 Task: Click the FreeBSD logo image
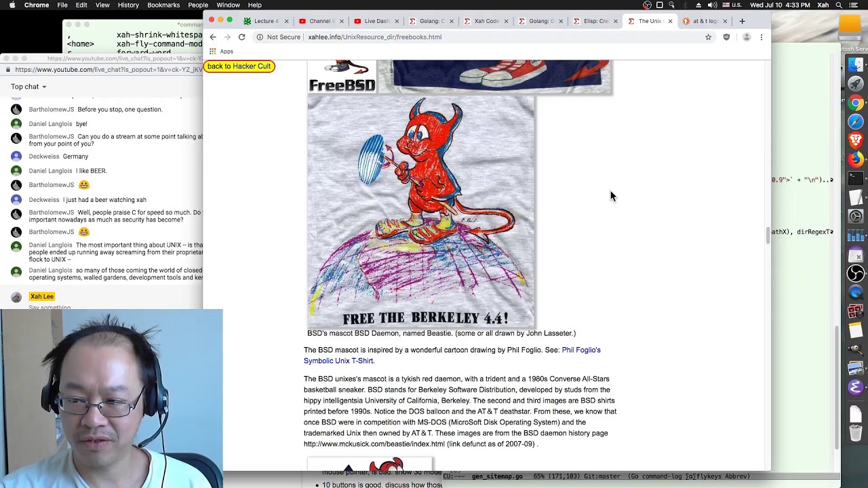click(342, 76)
